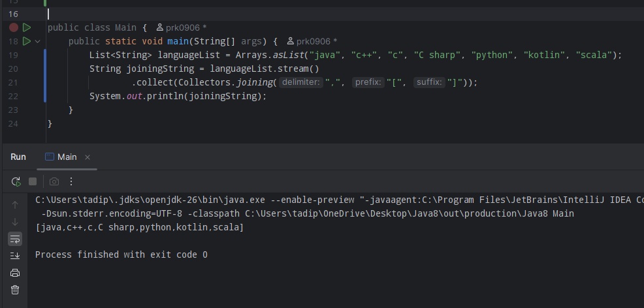Click the -classpath line in console
The height and width of the screenshot is (308, 644).
point(308,213)
